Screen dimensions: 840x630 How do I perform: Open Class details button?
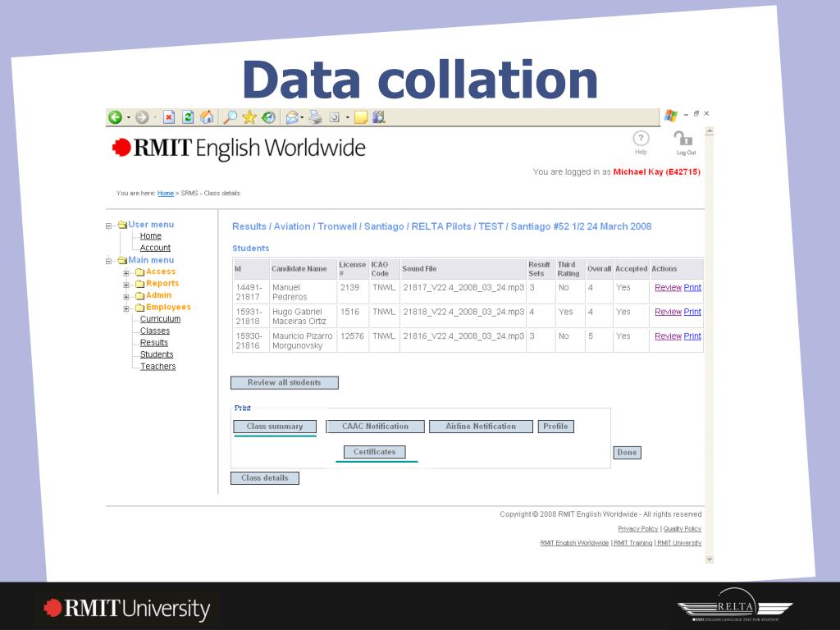click(265, 478)
